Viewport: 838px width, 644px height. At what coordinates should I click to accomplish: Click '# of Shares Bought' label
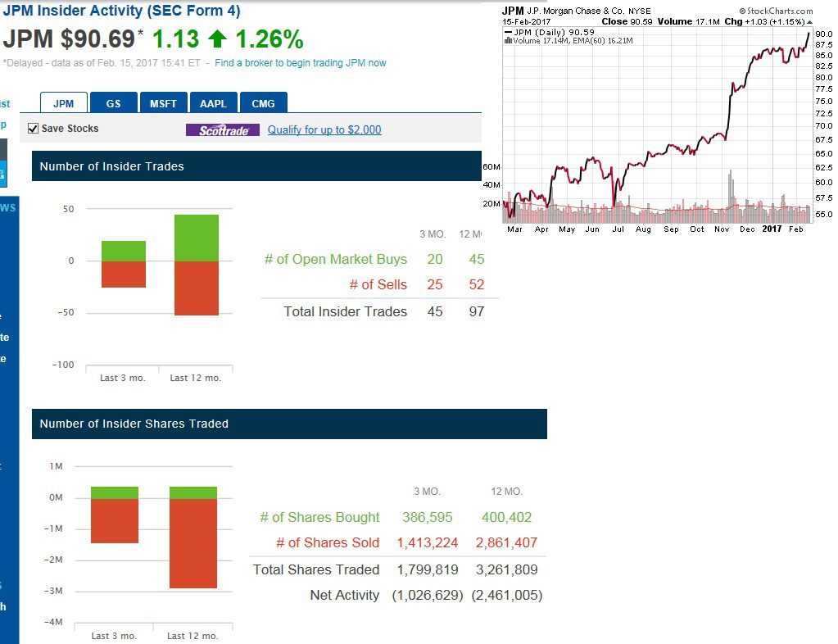(x=319, y=517)
